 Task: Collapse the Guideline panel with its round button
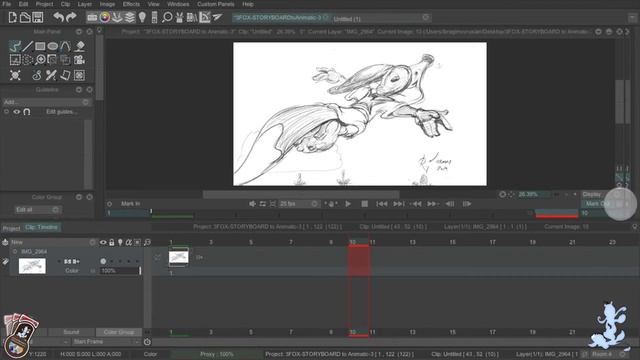[x=79, y=89]
